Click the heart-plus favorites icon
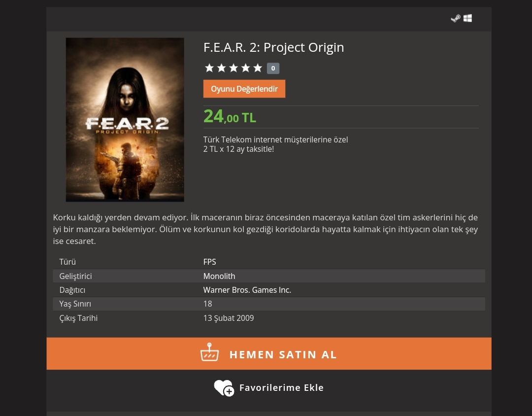 (x=224, y=388)
